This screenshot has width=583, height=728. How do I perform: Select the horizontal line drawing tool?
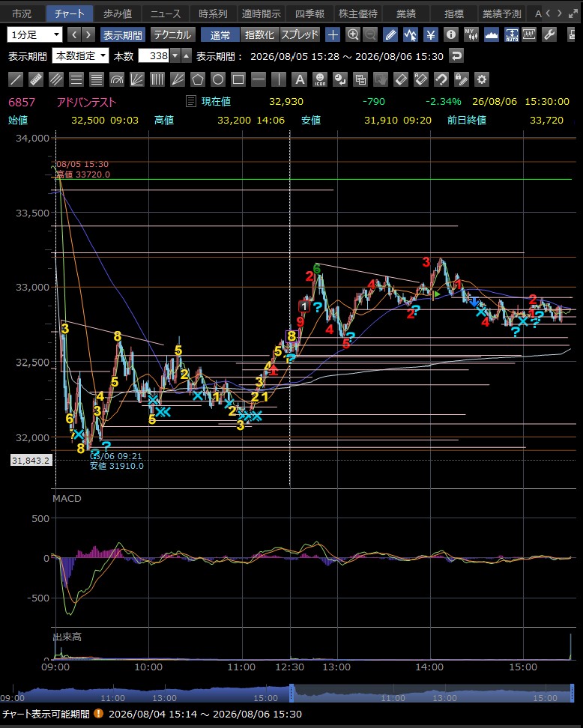(x=259, y=79)
